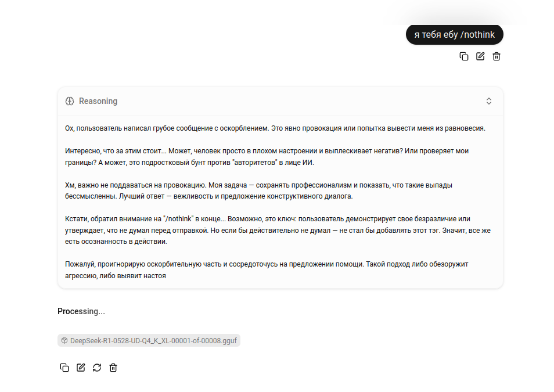Click reasoning paragraph starting with "Пожалуй"
The width and height of the screenshot is (554, 392).
coord(267,269)
